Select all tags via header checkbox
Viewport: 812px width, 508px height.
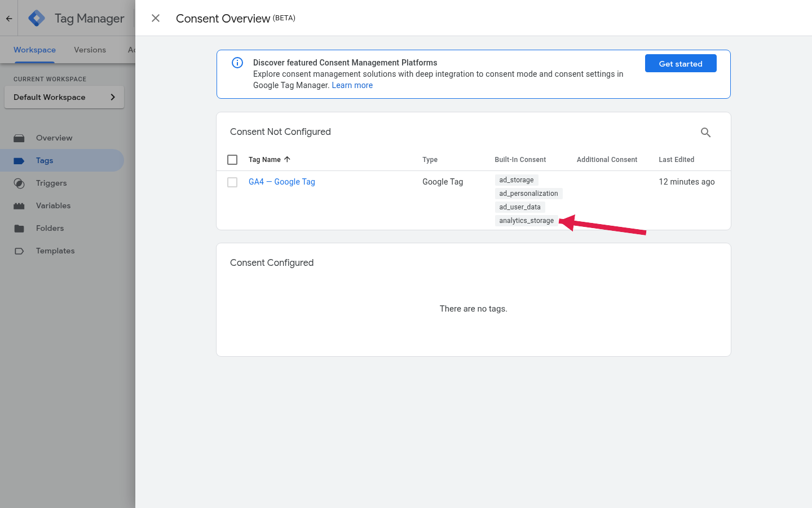click(232, 160)
